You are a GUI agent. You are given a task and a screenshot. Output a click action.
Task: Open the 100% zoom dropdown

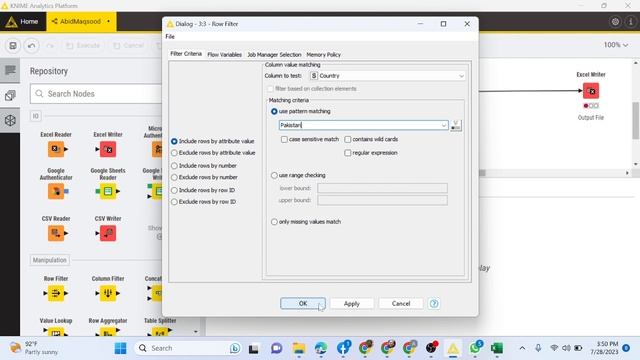click(616, 45)
